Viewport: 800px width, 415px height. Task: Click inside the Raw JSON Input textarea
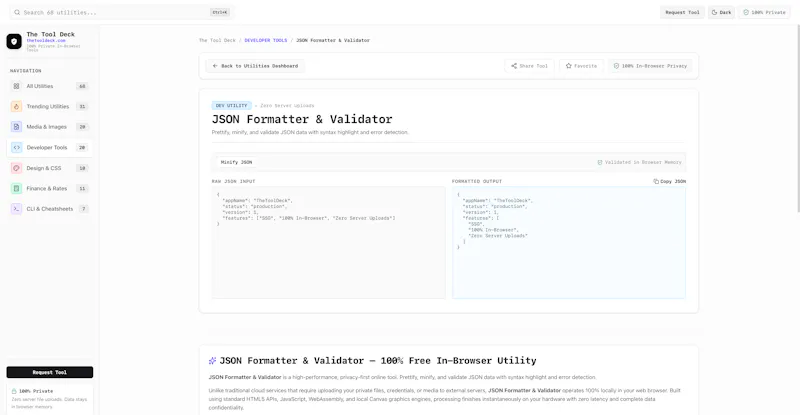tap(328, 242)
